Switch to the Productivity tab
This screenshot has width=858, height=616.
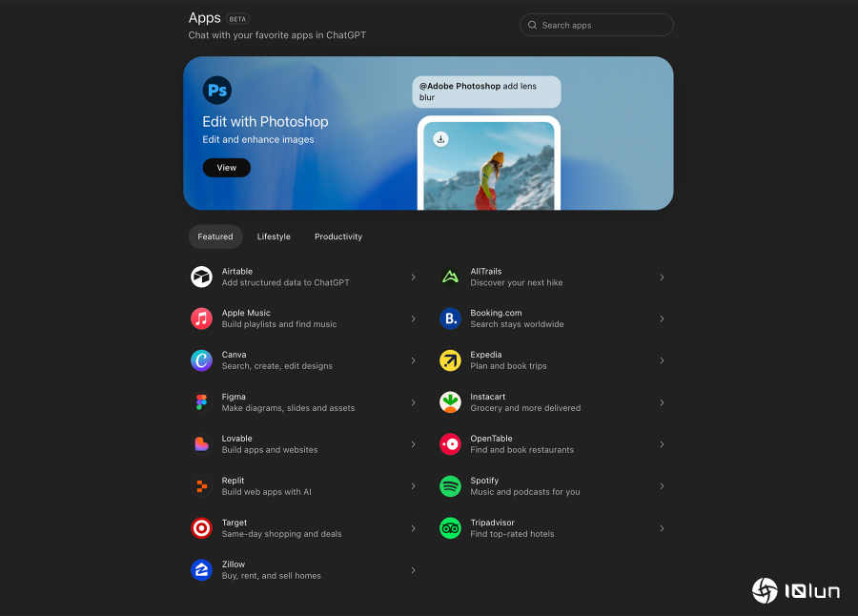pos(338,236)
